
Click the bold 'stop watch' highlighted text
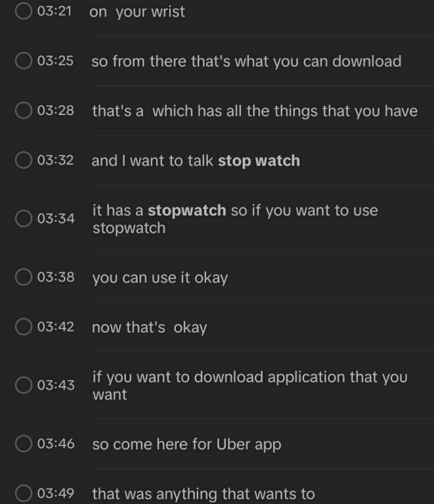click(x=259, y=161)
